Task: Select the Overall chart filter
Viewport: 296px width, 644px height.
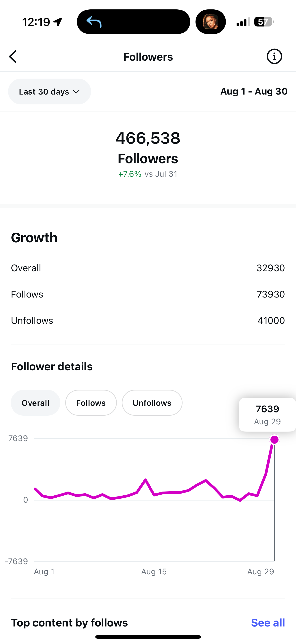Action: tap(35, 403)
